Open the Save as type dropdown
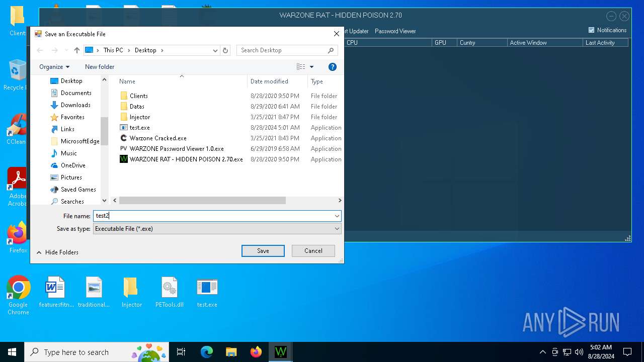The height and width of the screenshot is (362, 644). click(x=337, y=229)
